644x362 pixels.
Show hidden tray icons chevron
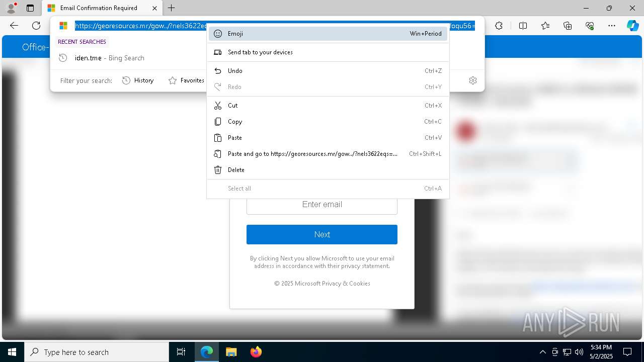pos(542,352)
